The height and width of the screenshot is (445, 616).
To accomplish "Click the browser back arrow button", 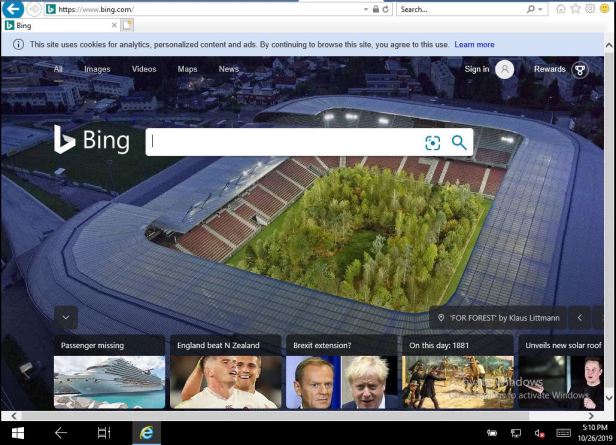I will pyautogui.click(x=14, y=9).
